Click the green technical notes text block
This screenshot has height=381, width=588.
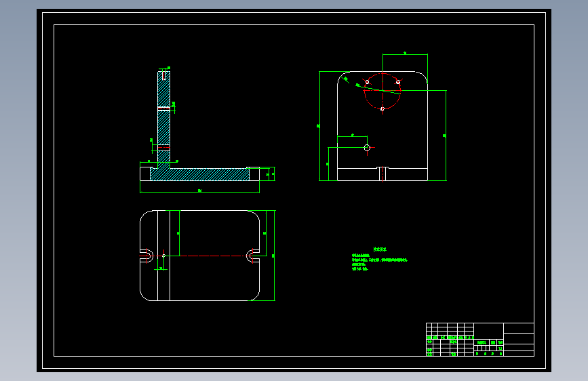point(380,259)
